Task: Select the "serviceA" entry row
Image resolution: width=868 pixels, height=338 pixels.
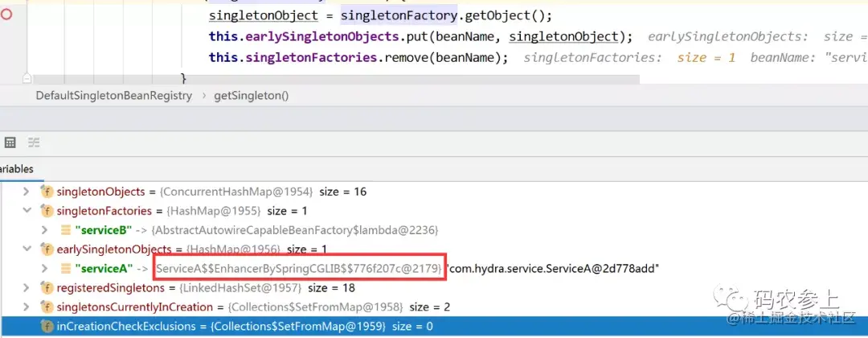Action: pos(434,269)
